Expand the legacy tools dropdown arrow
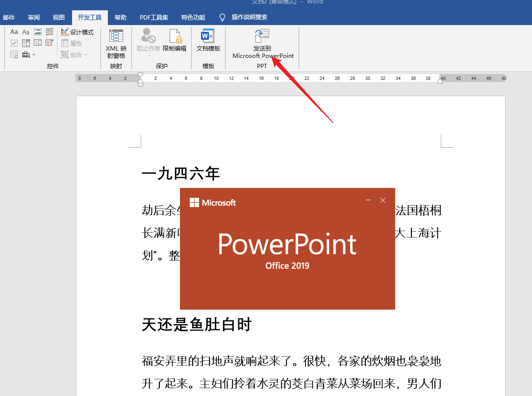Screen dimensions: 532x396 [x=34, y=54]
